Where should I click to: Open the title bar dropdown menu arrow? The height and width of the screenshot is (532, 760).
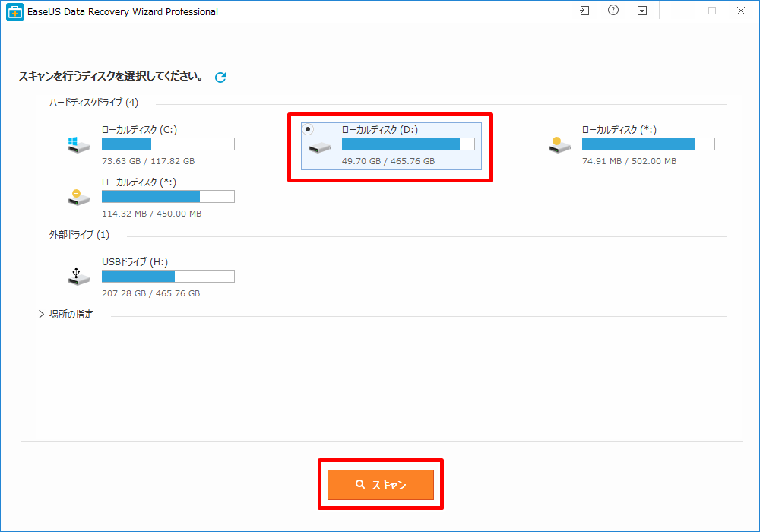[642, 11]
